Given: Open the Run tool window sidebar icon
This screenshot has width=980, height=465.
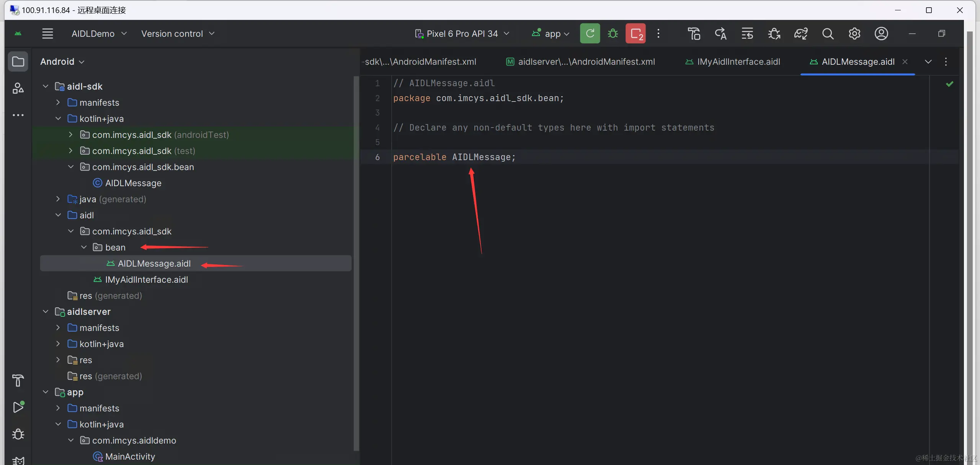Looking at the screenshot, I should [18, 407].
